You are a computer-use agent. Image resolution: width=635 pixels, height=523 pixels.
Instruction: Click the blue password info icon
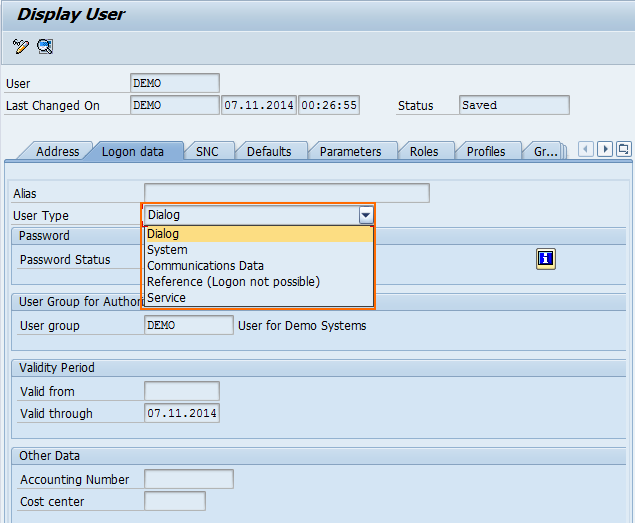pyautogui.click(x=546, y=258)
